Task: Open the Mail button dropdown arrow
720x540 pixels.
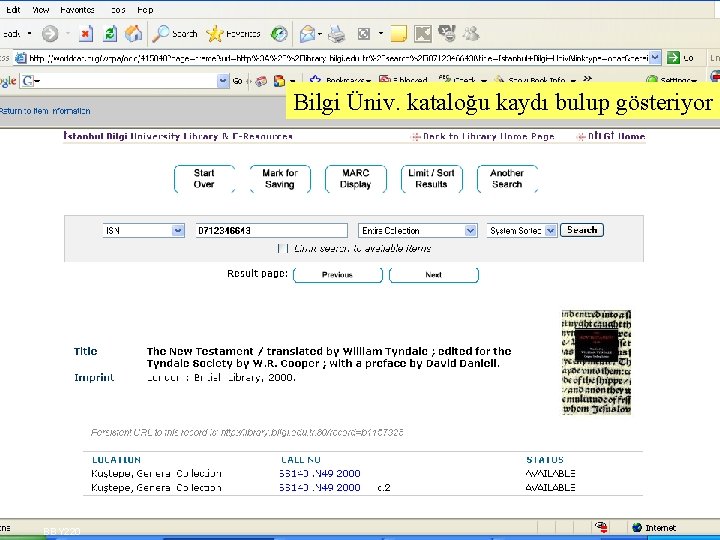Action: (320, 34)
